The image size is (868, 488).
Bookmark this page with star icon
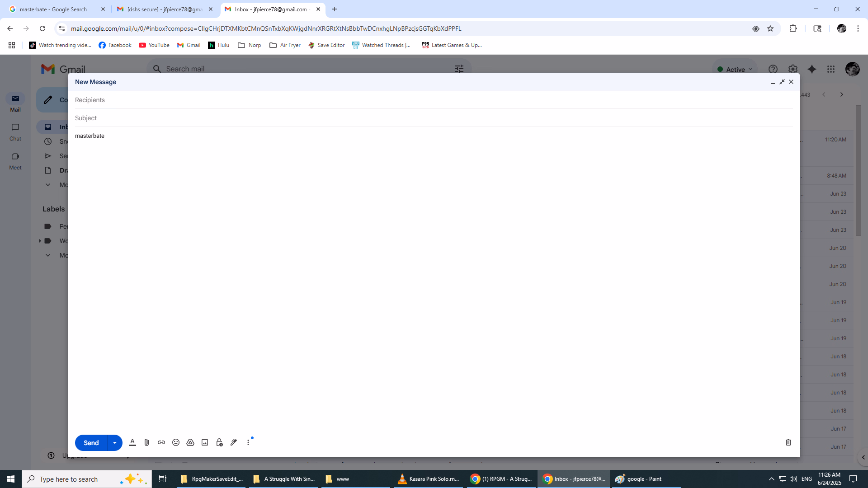click(x=770, y=28)
